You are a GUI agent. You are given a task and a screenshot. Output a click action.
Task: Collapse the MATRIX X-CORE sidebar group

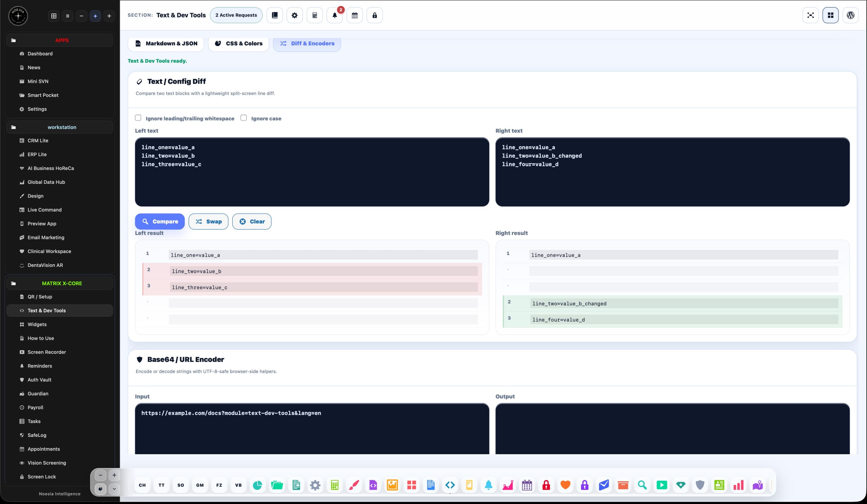[60, 283]
